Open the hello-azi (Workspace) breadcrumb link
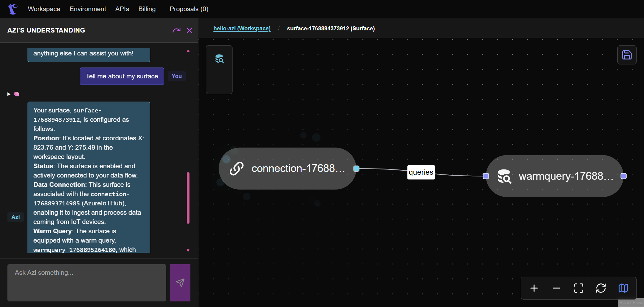Image resolution: width=644 pixels, height=307 pixels. 242,29
